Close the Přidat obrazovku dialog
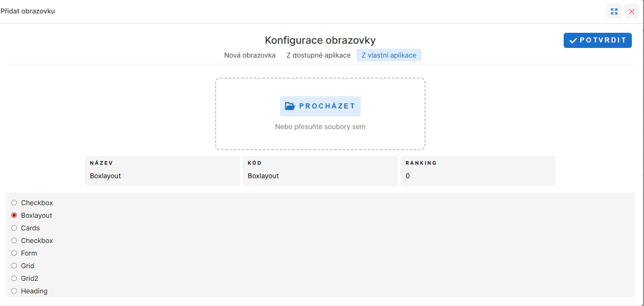The width and height of the screenshot is (644, 306). point(631,11)
